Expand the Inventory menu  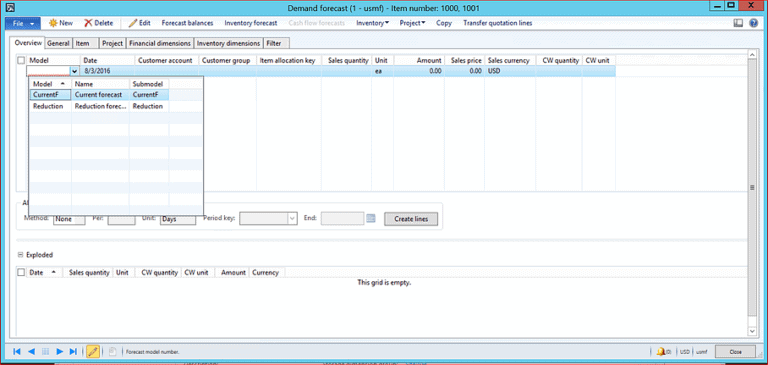[372, 23]
